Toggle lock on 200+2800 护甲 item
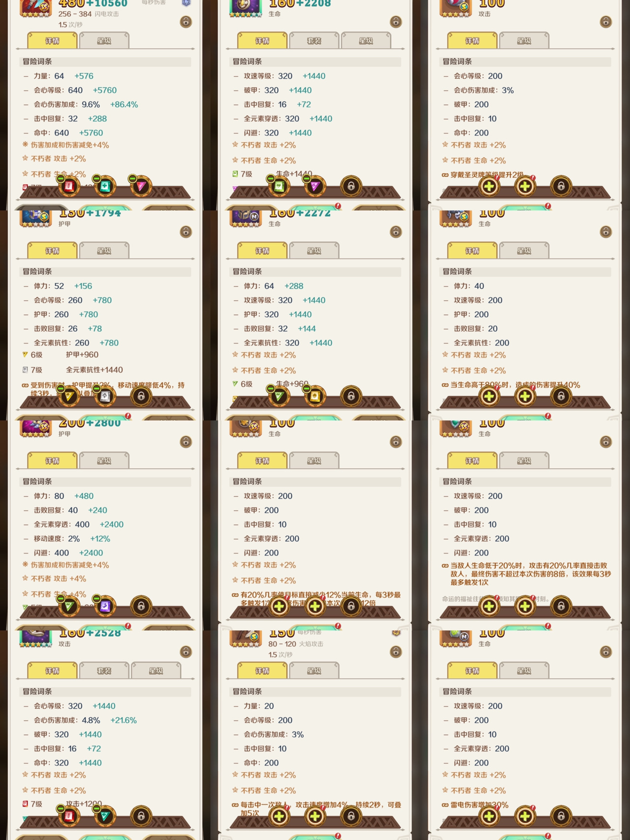The image size is (630, 840). 186,442
